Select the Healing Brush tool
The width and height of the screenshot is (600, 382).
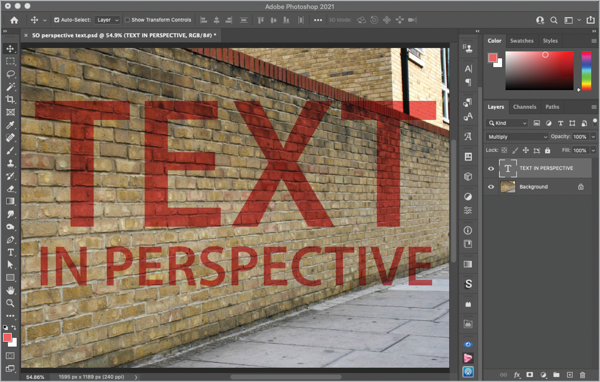pos(10,138)
